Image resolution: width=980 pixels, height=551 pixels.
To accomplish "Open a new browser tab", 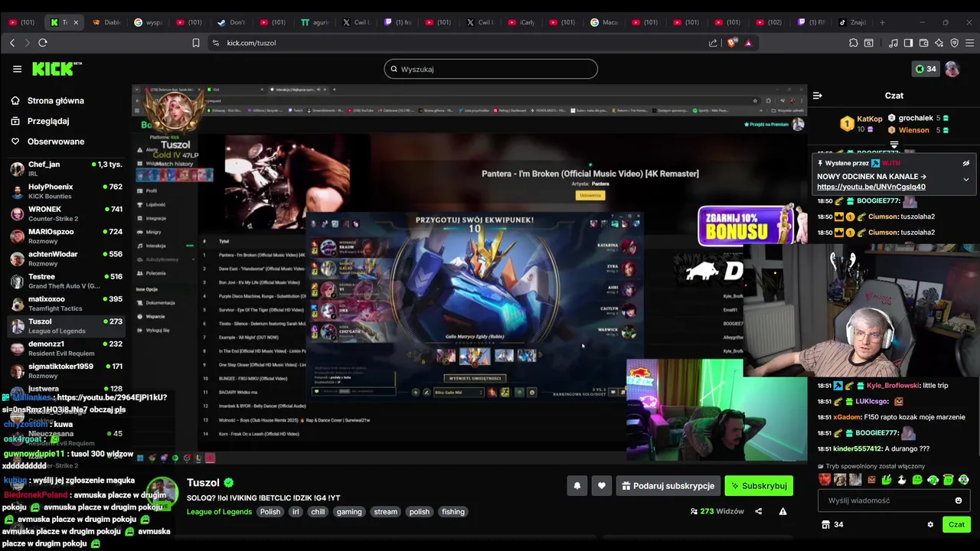I will coord(882,22).
